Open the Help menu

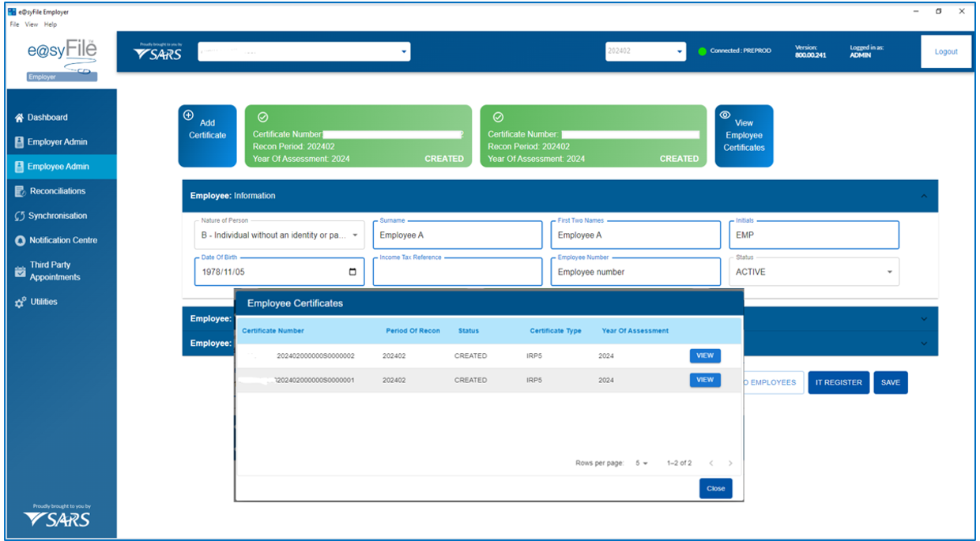coord(51,24)
